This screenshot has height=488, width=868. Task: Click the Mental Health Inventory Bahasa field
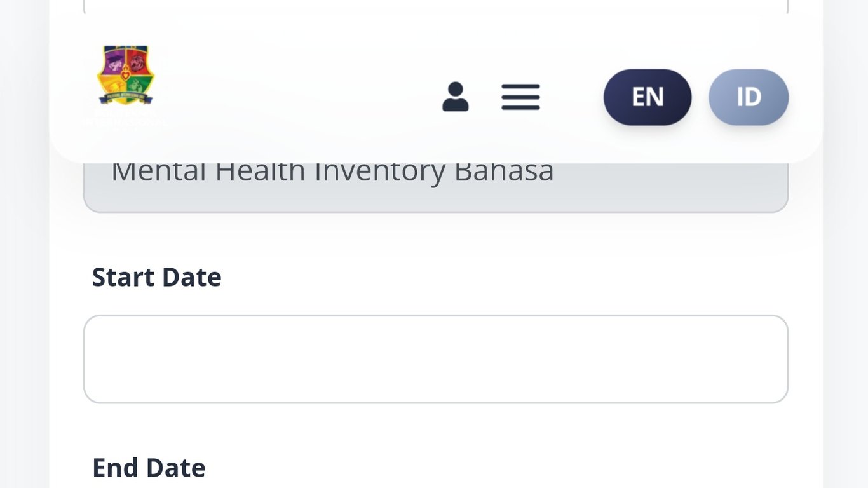(x=436, y=186)
